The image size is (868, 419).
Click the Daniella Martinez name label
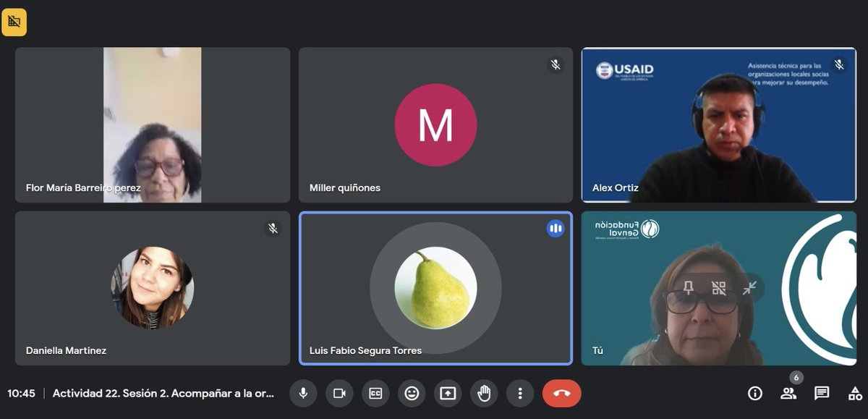coord(66,350)
